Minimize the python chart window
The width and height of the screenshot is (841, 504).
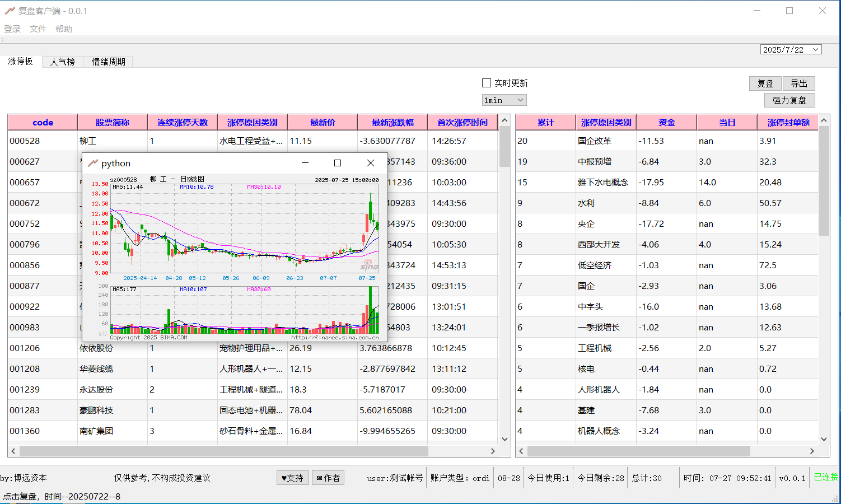(305, 163)
